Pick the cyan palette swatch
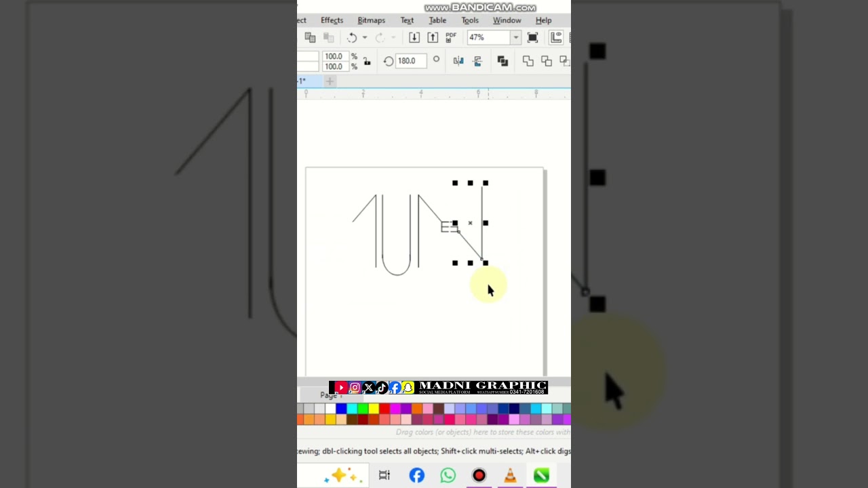868x488 pixels. click(352, 409)
